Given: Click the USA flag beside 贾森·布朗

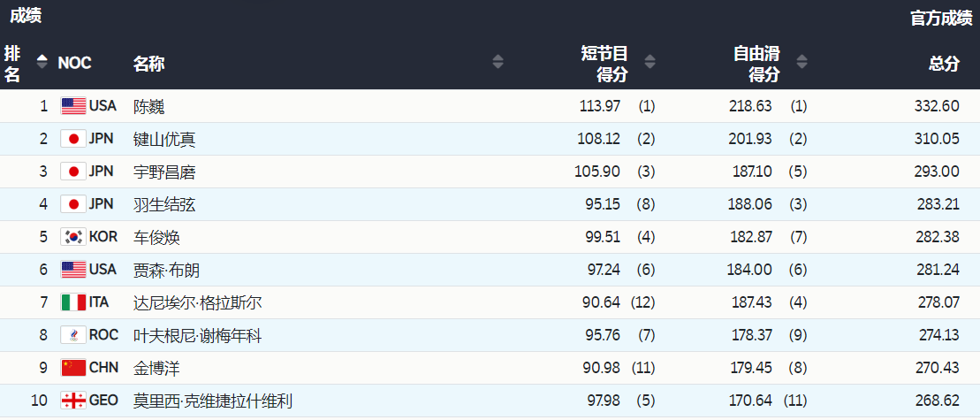Looking at the screenshot, I should click(73, 270).
